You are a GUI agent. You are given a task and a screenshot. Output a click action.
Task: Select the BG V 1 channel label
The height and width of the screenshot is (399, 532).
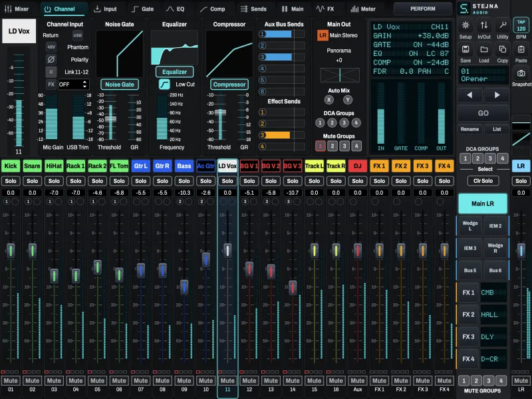(x=249, y=166)
